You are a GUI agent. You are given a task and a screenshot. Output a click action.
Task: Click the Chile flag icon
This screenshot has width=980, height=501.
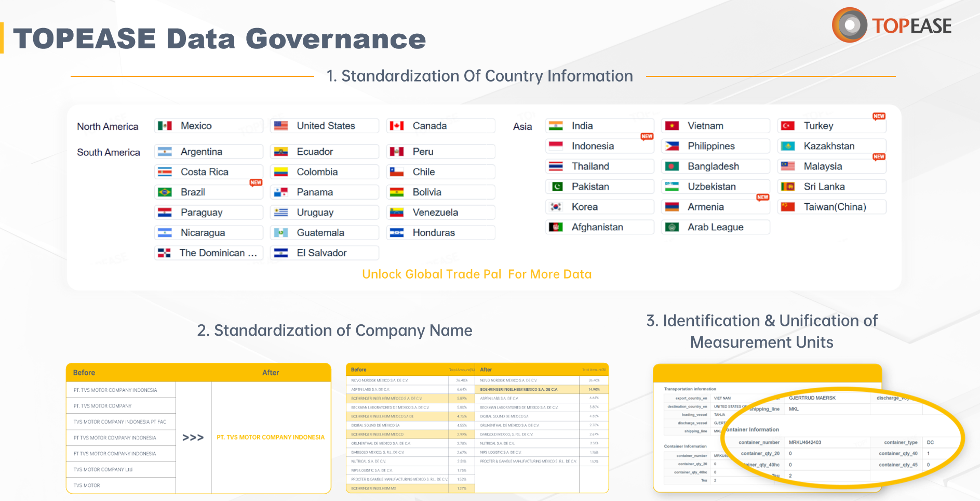pos(397,172)
